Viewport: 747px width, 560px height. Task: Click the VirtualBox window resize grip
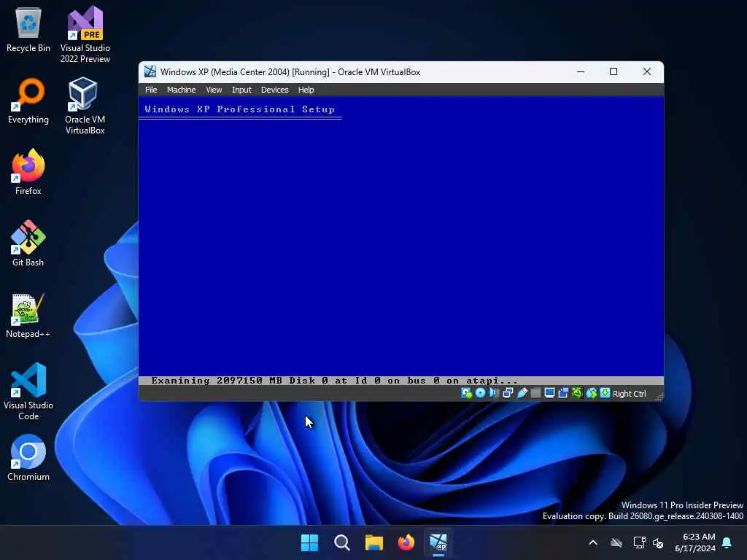point(659,396)
